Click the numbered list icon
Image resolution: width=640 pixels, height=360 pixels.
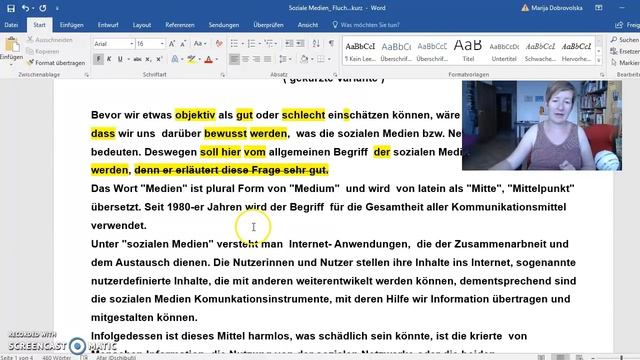point(251,43)
